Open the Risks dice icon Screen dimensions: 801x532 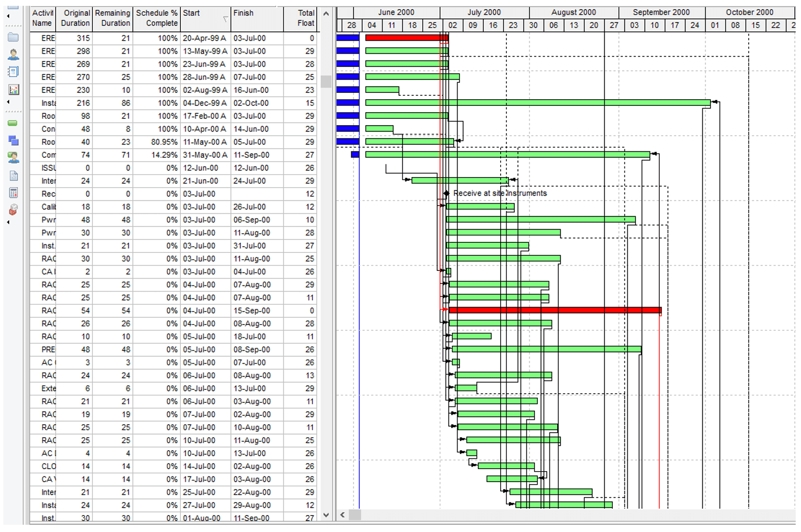point(13,209)
